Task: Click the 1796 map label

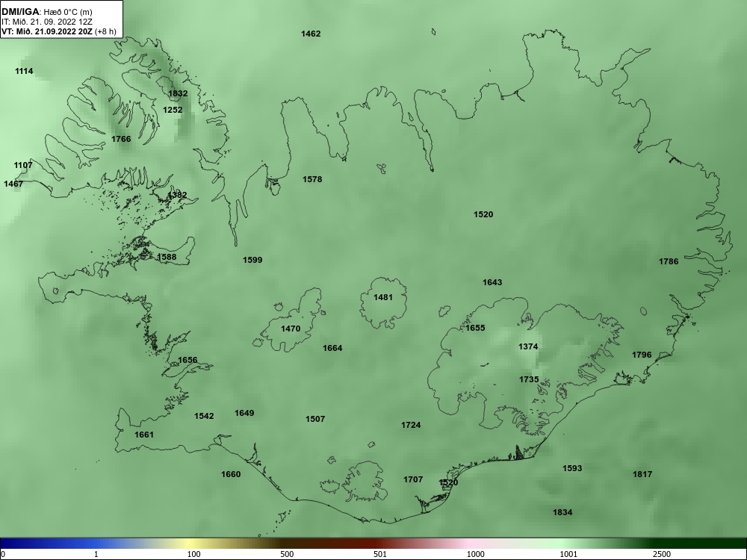Action: click(x=642, y=355)
